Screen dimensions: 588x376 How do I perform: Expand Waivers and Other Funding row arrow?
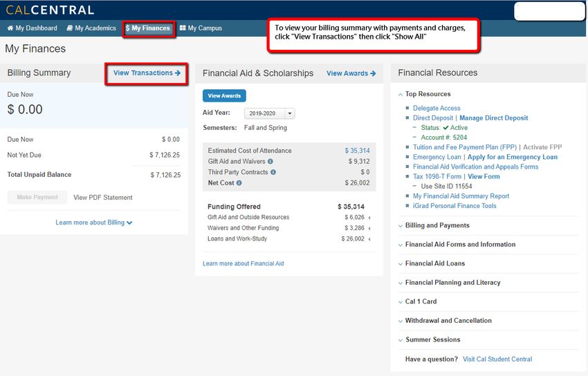point(369,229)
